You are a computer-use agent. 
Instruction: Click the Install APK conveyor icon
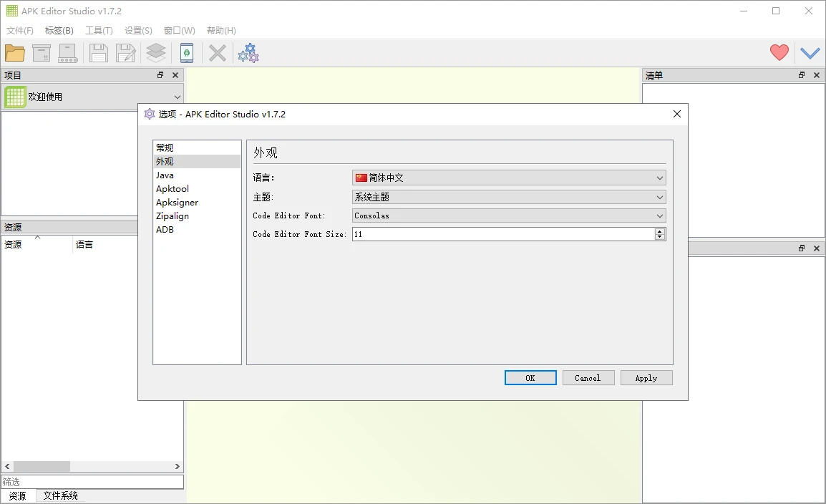pyautogui.click(x=68, y=53)
